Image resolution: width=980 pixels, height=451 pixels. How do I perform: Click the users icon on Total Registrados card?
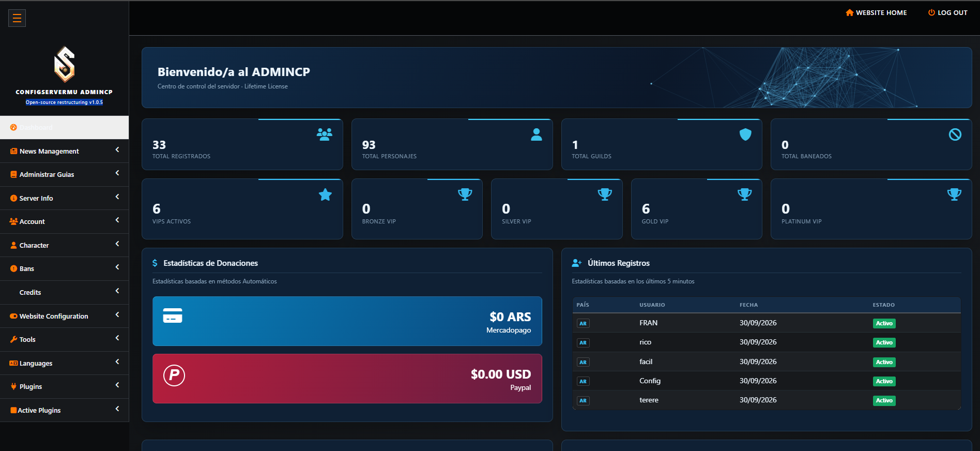point(325,134)
